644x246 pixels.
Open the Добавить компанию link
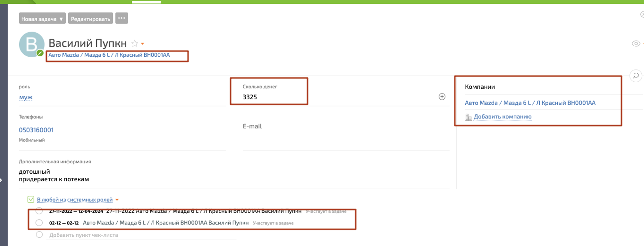pyautogui.click(x=502, y=117)
